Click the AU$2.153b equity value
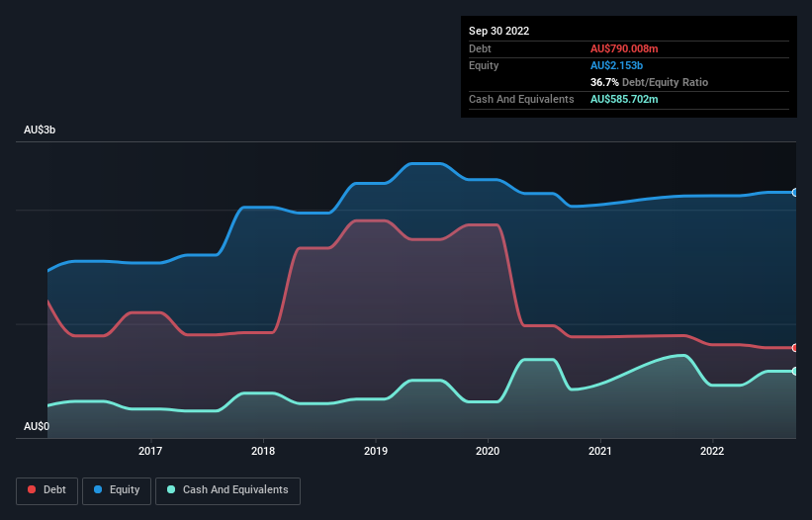The image size is (812, 520). pos(616,65)
